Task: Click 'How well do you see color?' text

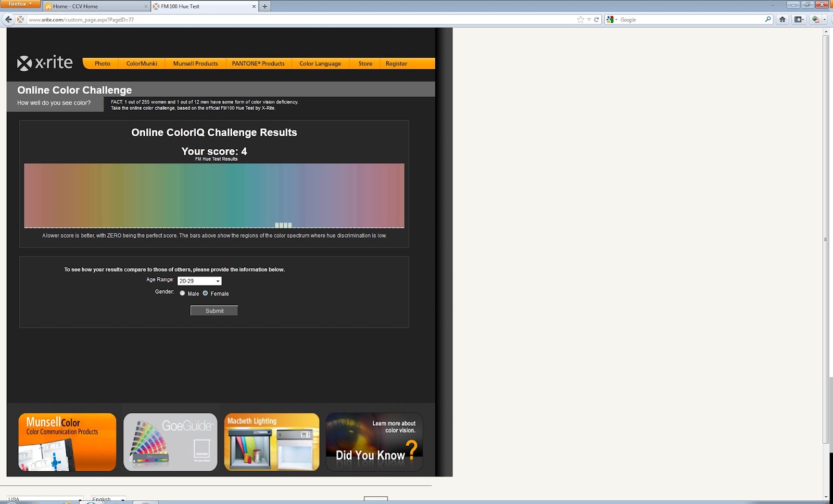Action: 54,103
